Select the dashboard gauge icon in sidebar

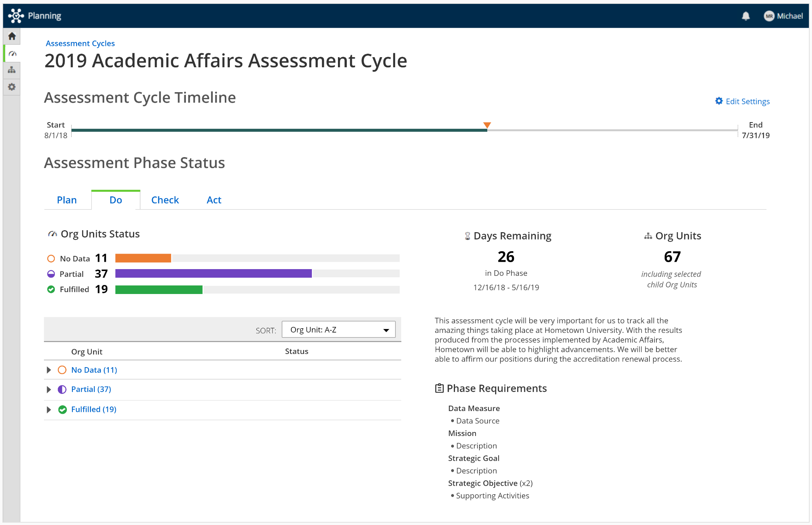(x=12, y=53)
